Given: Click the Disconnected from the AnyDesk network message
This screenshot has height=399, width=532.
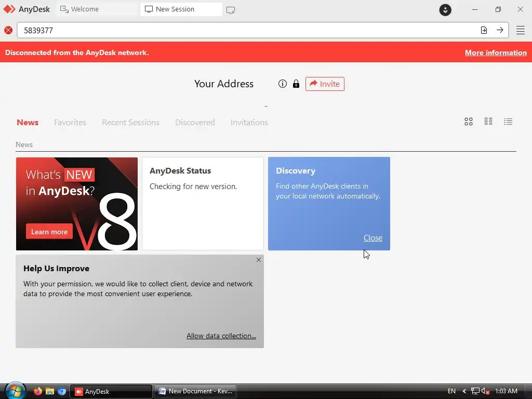Looking at the screenshot, I should coord(77,52).
